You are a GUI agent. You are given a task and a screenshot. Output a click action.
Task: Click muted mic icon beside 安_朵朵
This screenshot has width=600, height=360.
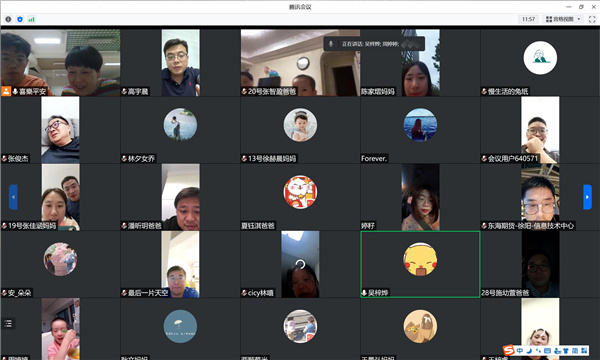[x=4, y=293]
